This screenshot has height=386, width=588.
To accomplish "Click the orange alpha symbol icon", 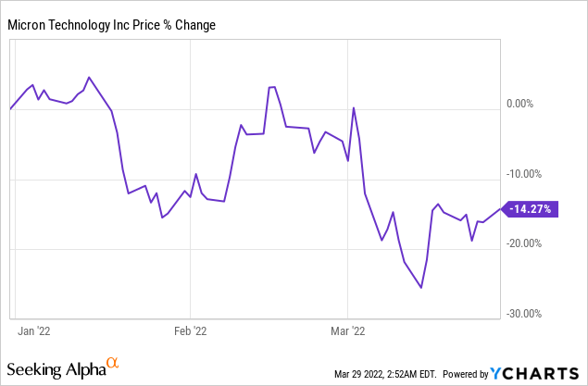I will tap(114, 363).
